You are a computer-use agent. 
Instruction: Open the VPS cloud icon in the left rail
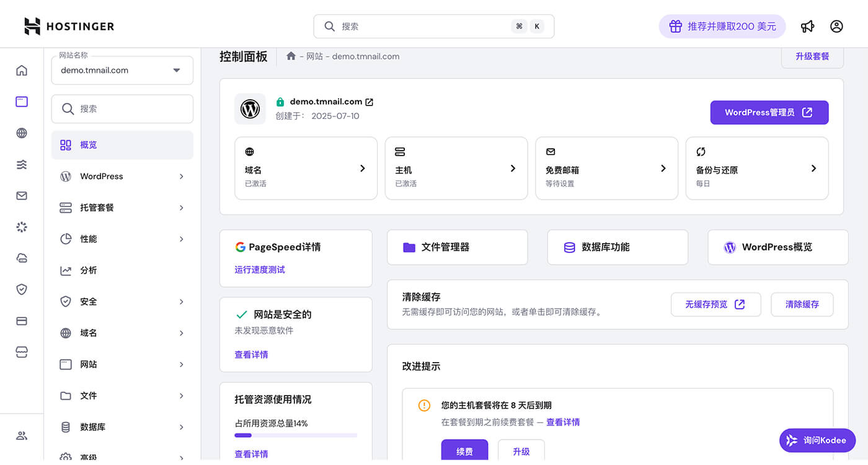click(x=22, y=259)
